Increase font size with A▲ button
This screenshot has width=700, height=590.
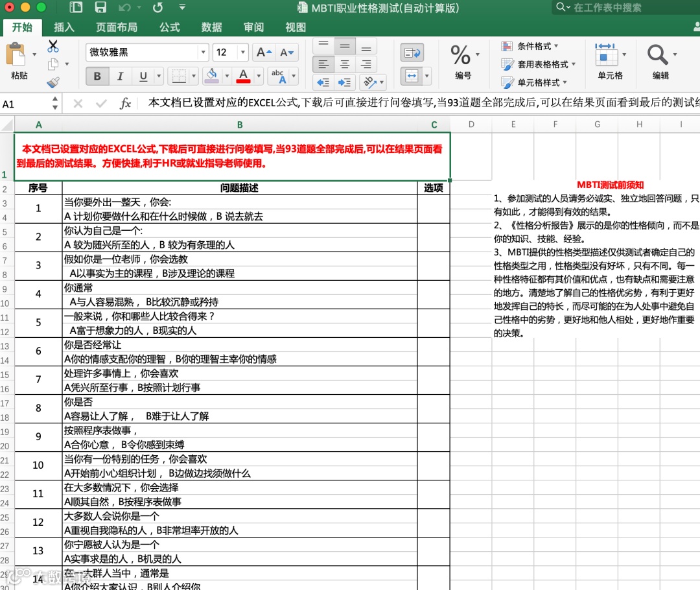pyautogui.click(x=264, y=53)
